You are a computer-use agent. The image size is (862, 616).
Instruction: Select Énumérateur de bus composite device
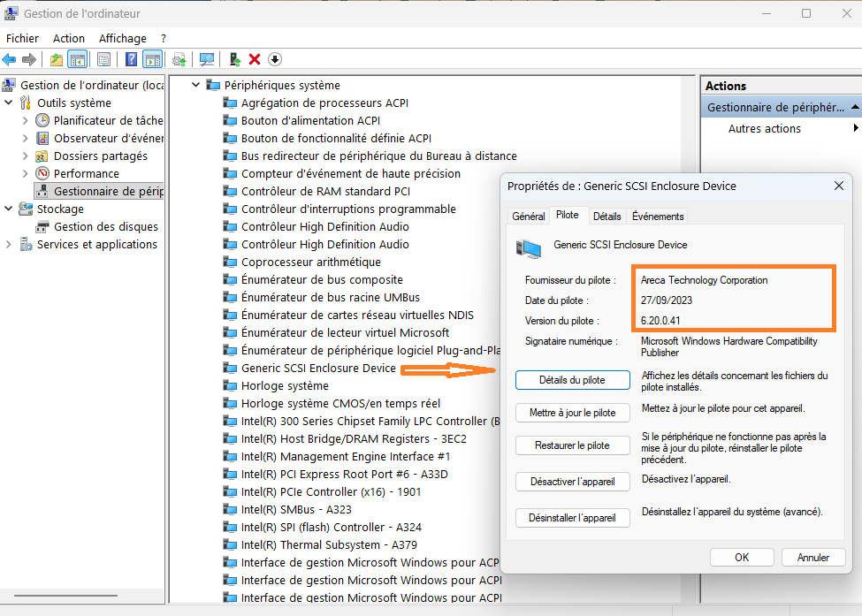[322, 279]
